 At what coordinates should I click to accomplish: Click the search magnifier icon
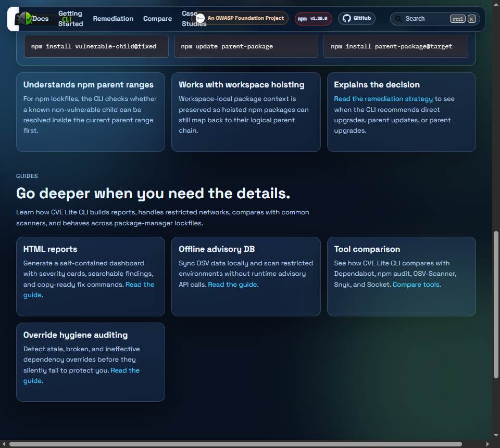pos(398,19)
